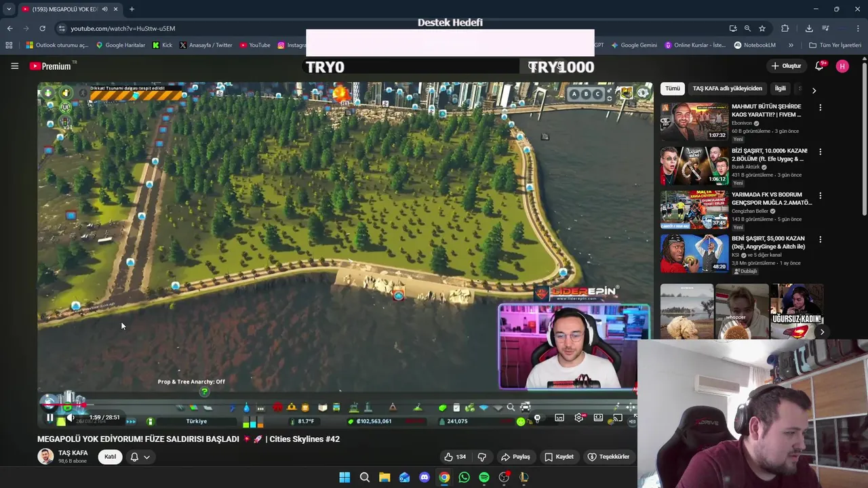Select the Tümü filter chip
Viewport: 868px width, 488px height.
pyautogui.click(x=672, y=89)
